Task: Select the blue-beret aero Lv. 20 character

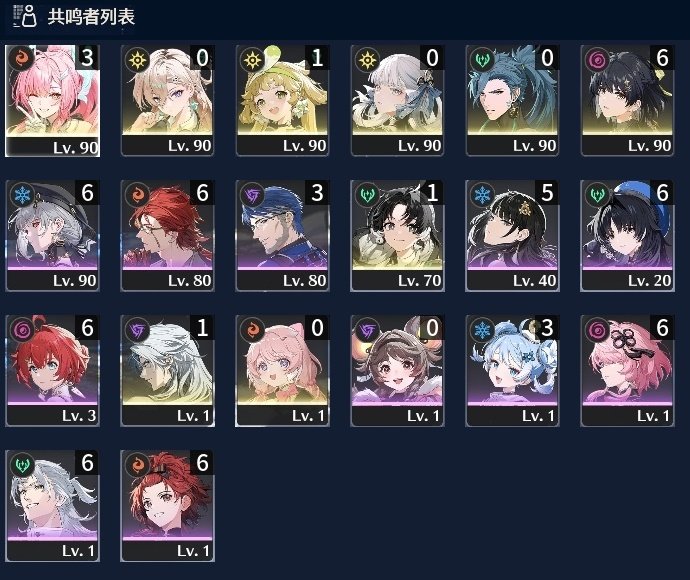Action: [627, 236]
